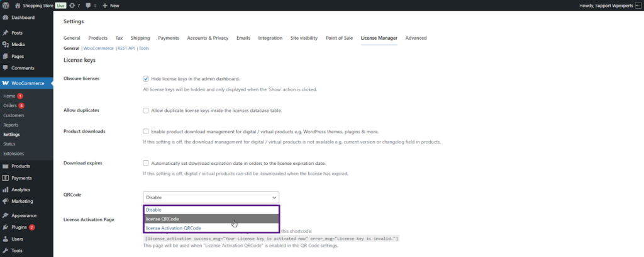Viewport: 644px width, 257px height.
Task: Choose license QRCode option in list
Action: [x=211, y=219]
